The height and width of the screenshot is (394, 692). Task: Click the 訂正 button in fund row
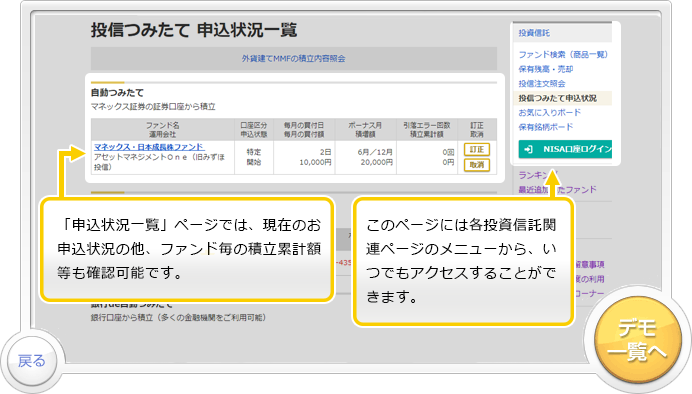477,150
